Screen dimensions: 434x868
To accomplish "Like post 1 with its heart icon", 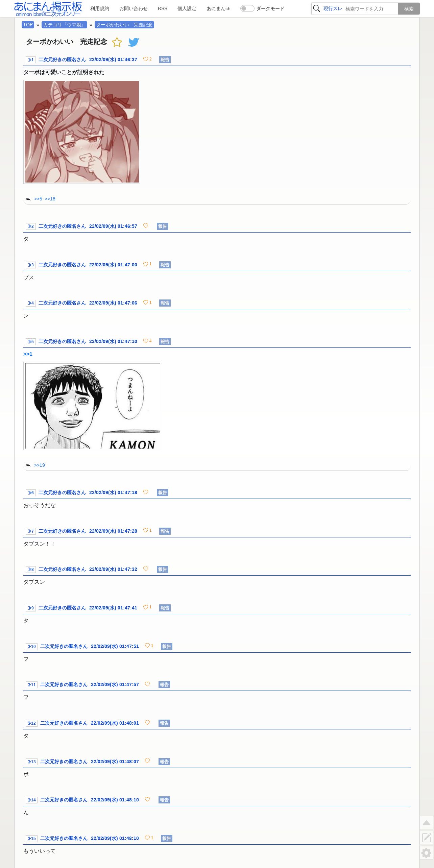I will click(146, 59).
